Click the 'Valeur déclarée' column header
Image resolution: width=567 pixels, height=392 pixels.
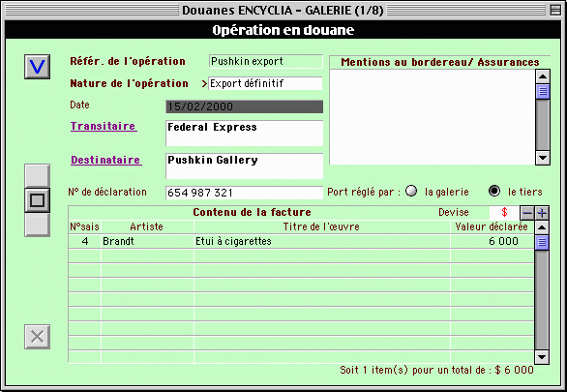point(492,226)
